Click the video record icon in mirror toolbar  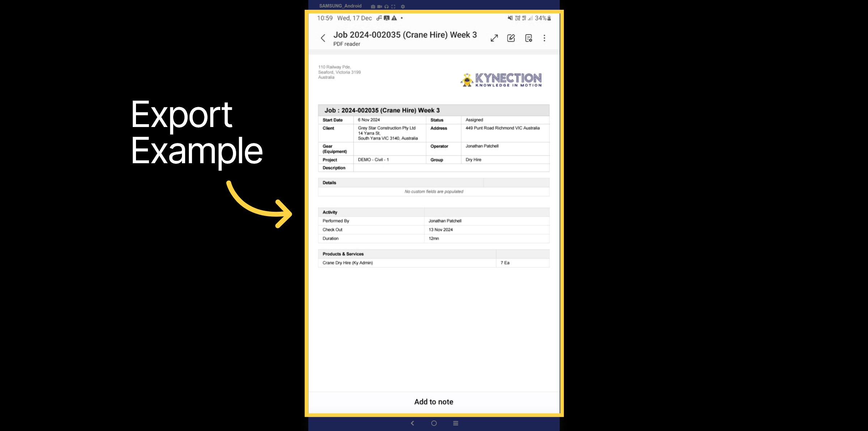379,7
